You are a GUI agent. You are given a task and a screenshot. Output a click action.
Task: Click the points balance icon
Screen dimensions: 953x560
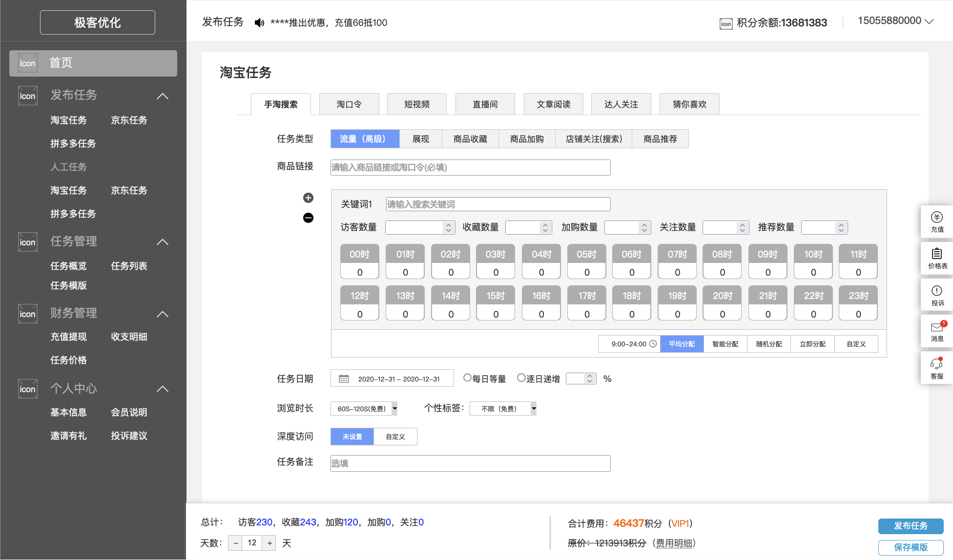click(726, 23)
